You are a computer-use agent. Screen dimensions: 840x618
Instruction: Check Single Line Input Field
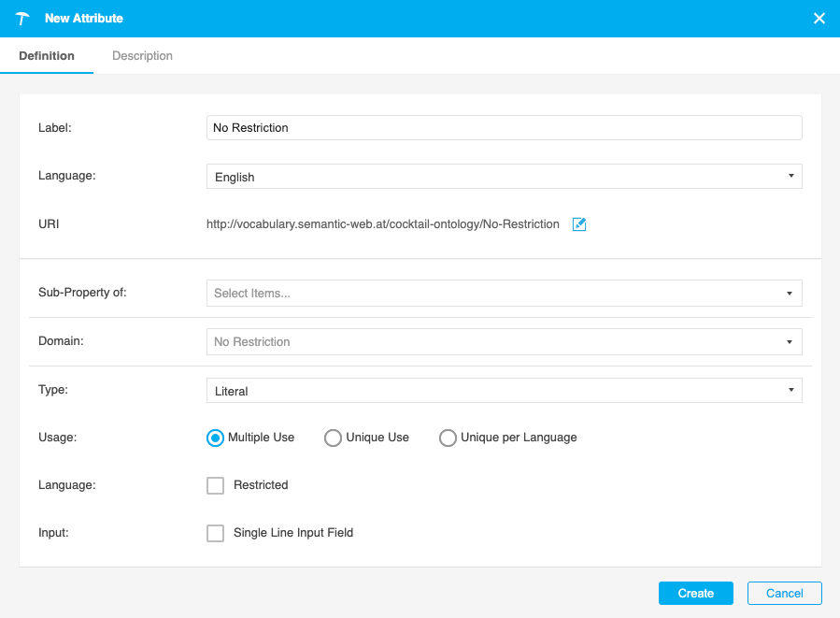click(216, 533)
